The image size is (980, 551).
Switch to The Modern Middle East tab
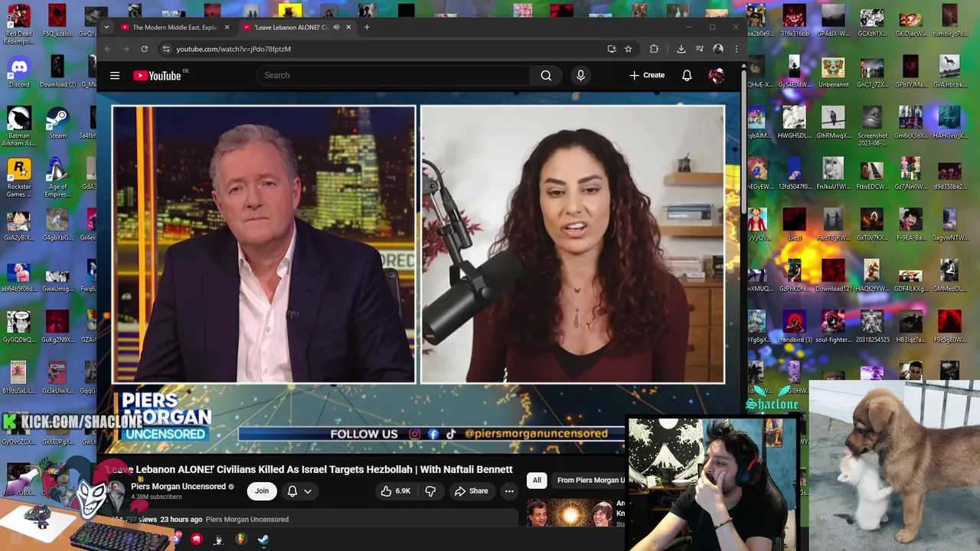(175, 28)
